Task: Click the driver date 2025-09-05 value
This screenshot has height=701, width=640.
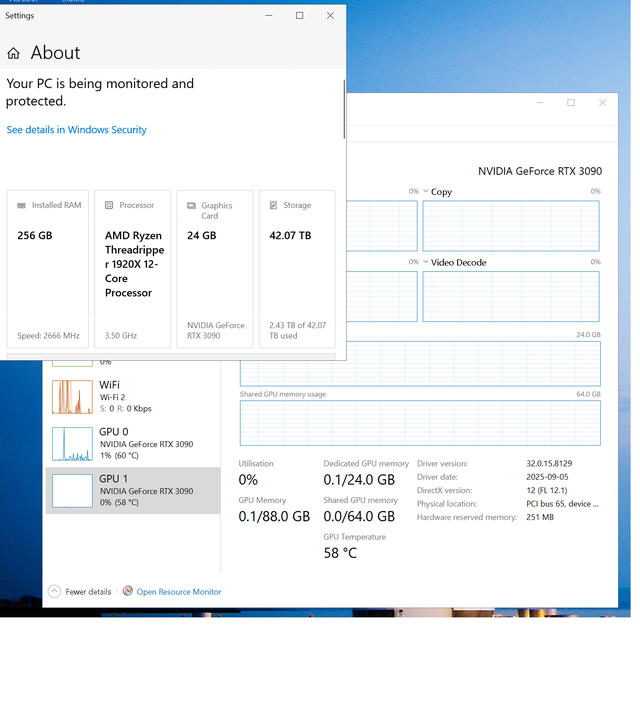Action: [547, 477]
